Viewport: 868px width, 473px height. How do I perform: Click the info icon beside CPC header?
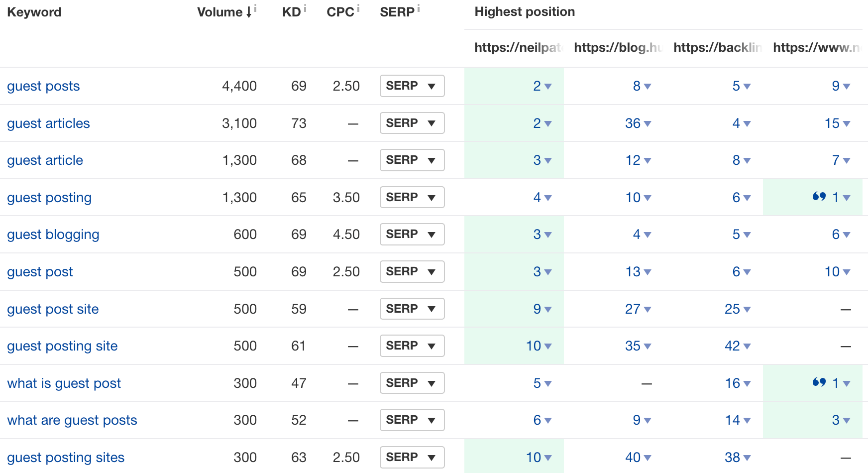click(358, 8)
